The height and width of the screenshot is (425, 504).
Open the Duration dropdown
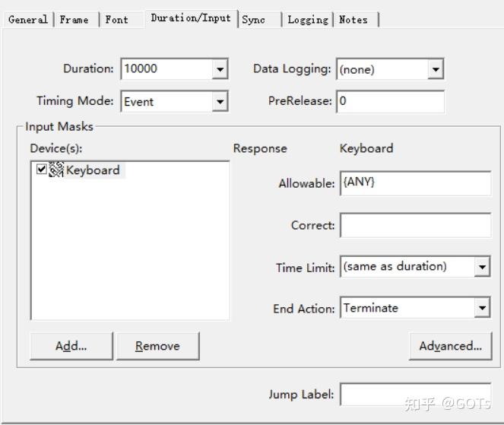(x=220, y=69)
